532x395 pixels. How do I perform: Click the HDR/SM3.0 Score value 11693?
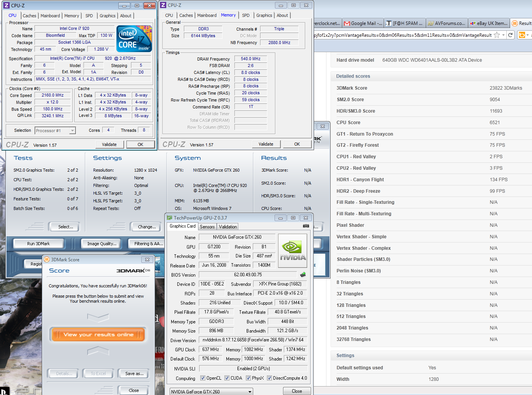[x=496, y=111]
